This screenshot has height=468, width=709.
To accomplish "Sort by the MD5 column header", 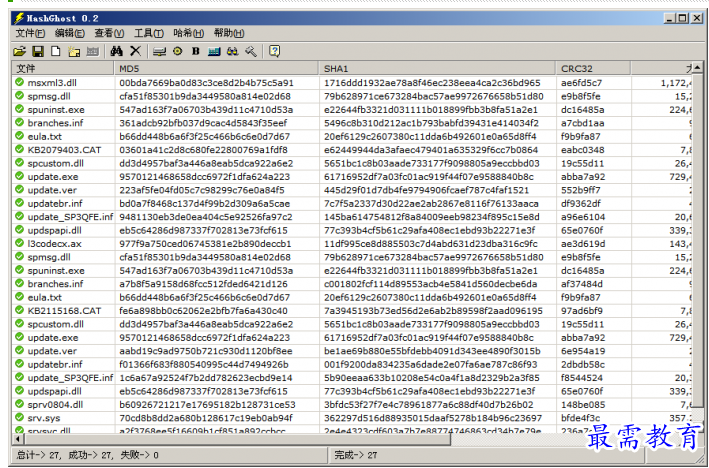I will tap(217, 68).
